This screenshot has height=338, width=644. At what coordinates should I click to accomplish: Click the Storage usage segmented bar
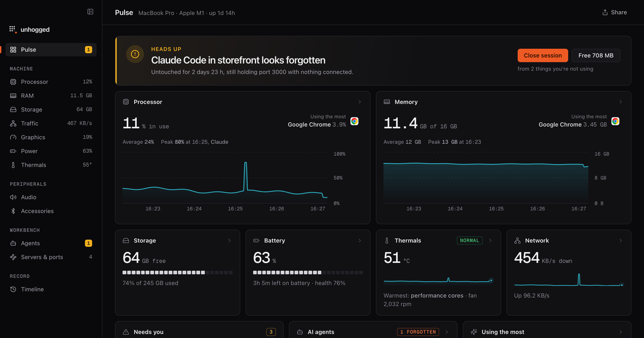[x=178, y=273]
